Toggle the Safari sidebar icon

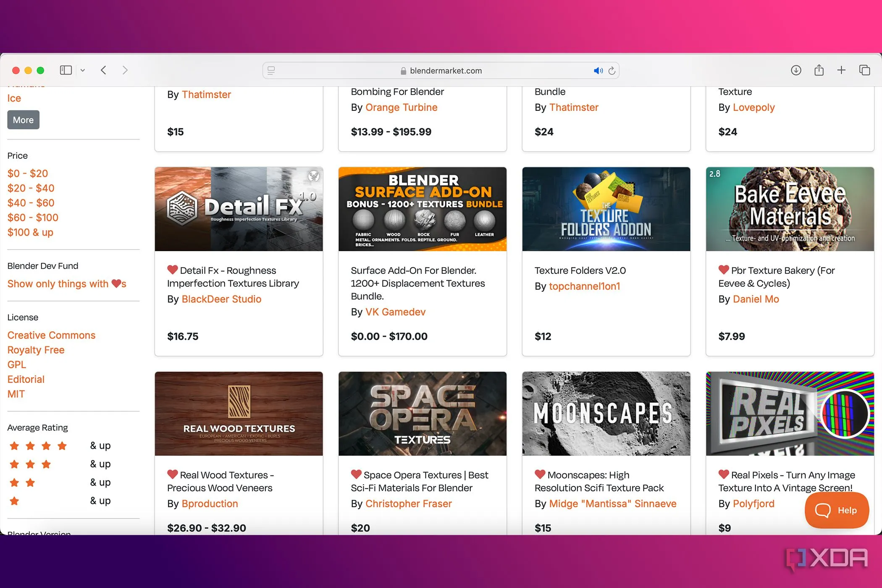[66, 70]
